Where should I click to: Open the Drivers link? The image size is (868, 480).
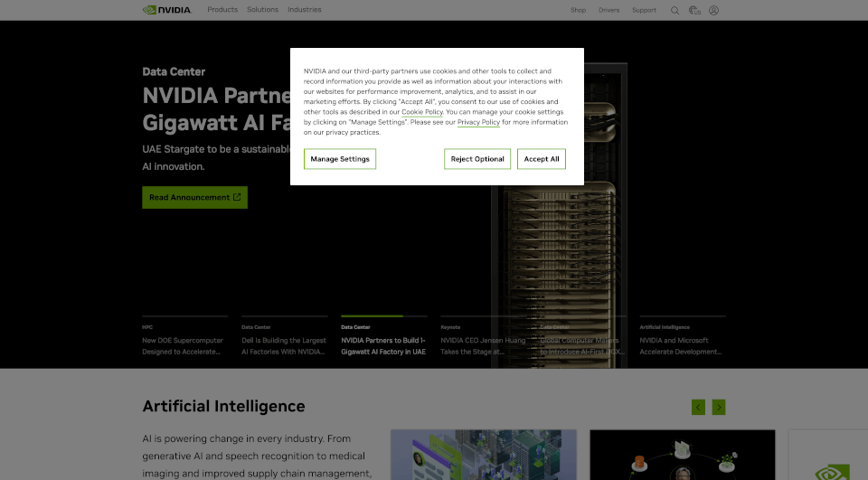[609, 10]
